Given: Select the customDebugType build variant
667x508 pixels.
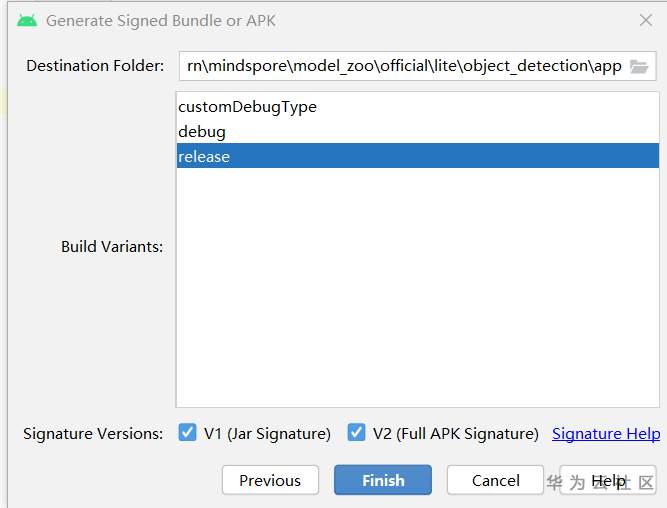Looking at the screenshot, I should [247, 107].
